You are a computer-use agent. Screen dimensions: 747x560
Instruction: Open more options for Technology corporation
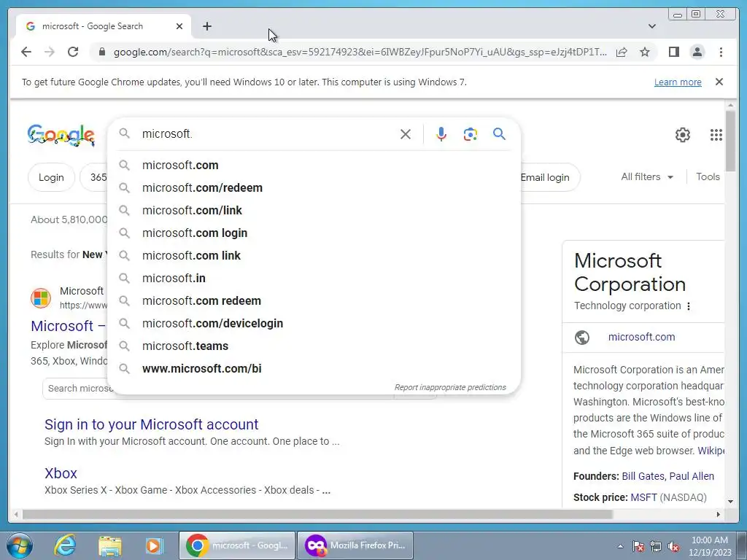[689, 306]
